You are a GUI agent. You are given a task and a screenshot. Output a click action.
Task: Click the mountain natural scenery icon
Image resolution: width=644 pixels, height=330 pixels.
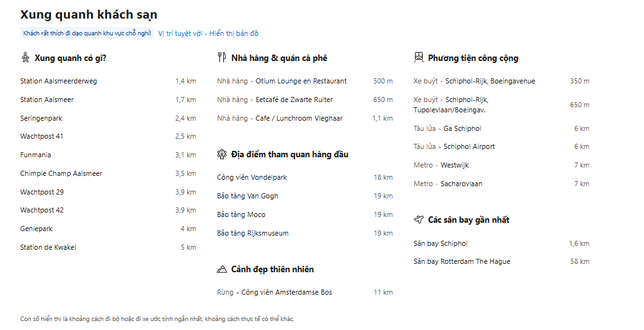click(x=222, y=269)
